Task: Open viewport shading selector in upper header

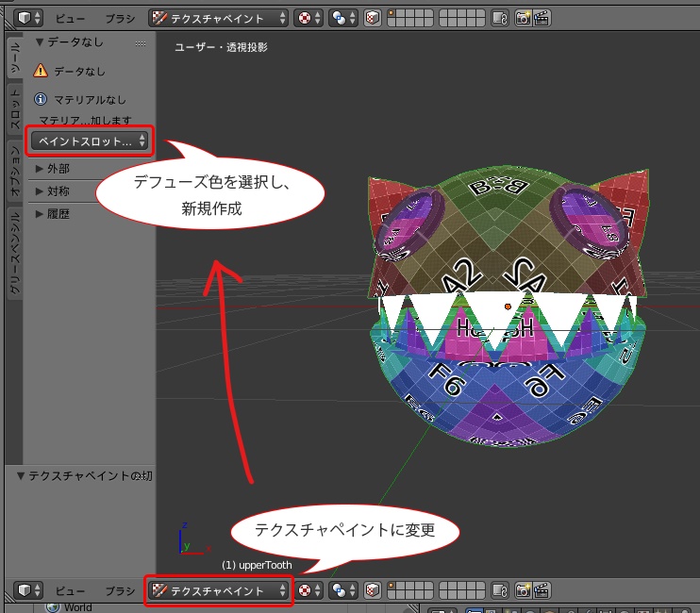Action: (308, 18)
